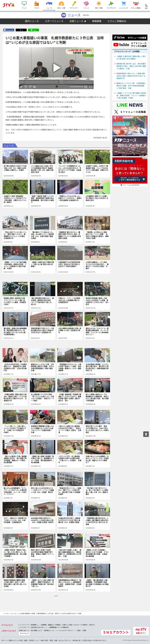Open ranking item 2 about the 駐車場 collision

(x=131, y=66)
